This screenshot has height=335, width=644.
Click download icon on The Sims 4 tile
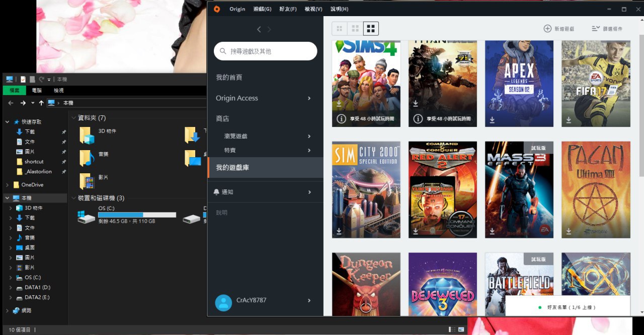[339, 103]
